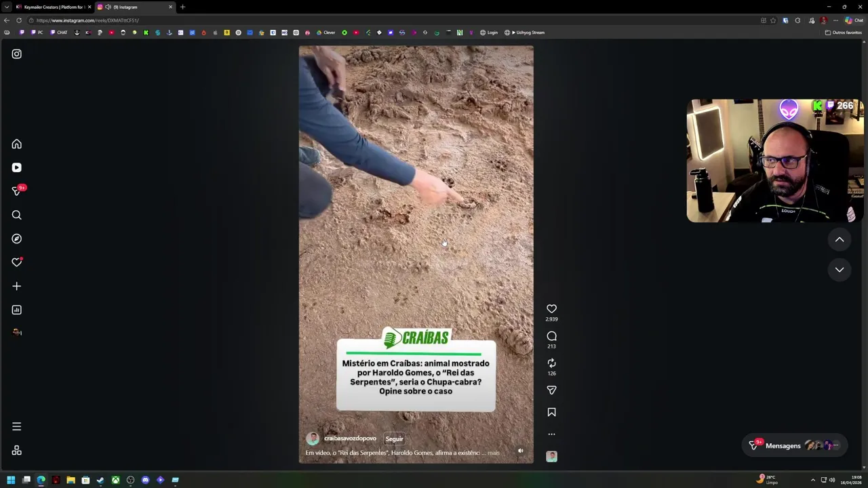Open Notifications heart icon in the sidebar

(x=16, y=262)
